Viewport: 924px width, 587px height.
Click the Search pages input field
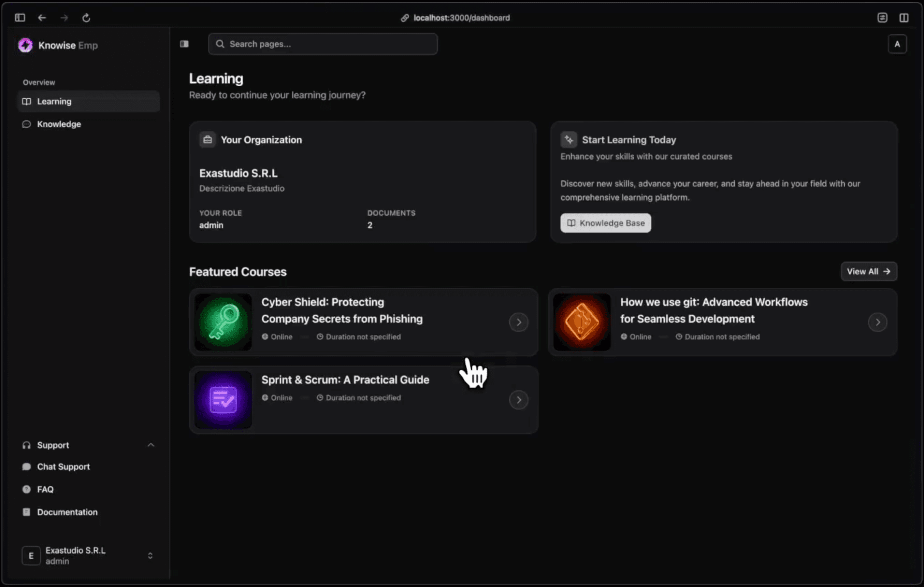pyautogui.click(x=323, y=44)
